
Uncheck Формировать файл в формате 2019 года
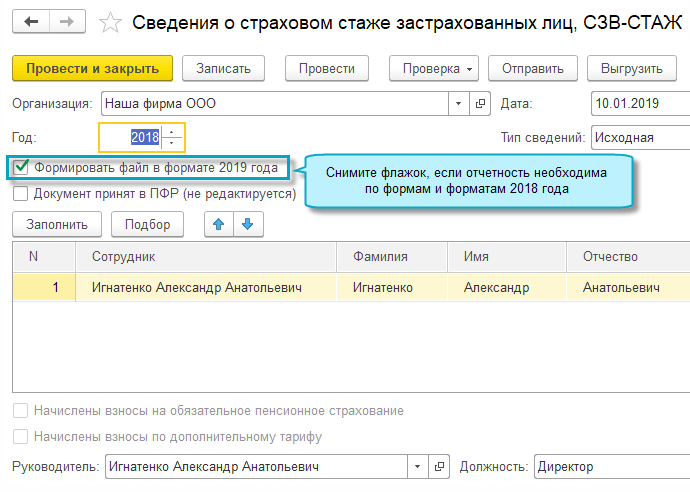click(x=21, y=168)
